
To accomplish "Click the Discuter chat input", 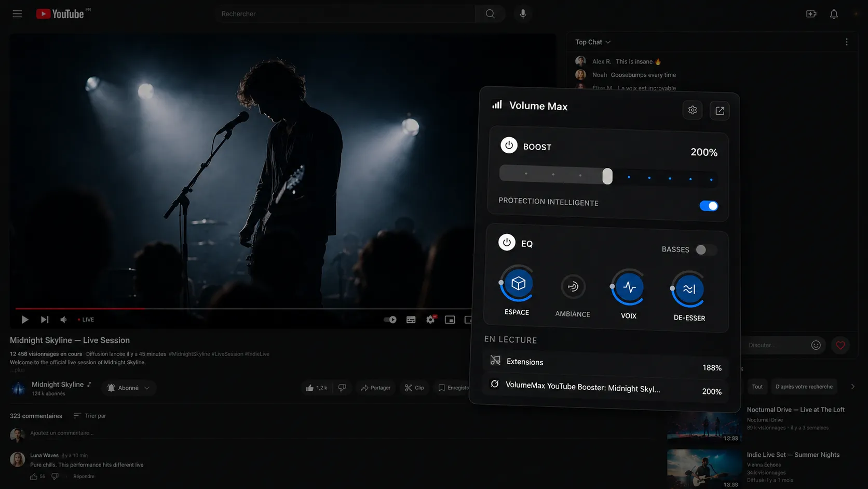I will click(776, 345).
